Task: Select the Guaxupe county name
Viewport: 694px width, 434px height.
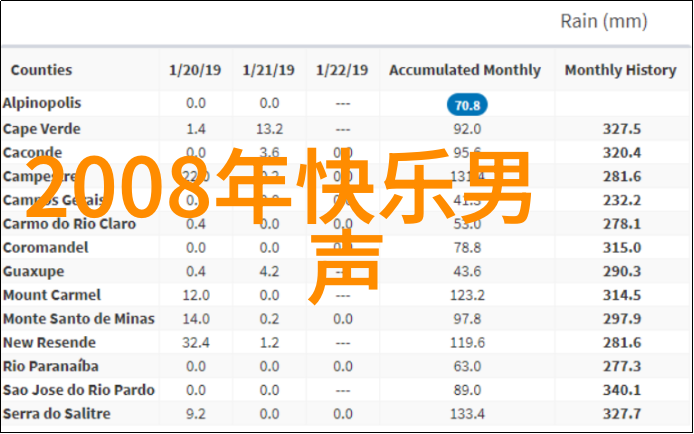Action: (x=33, y=272)
